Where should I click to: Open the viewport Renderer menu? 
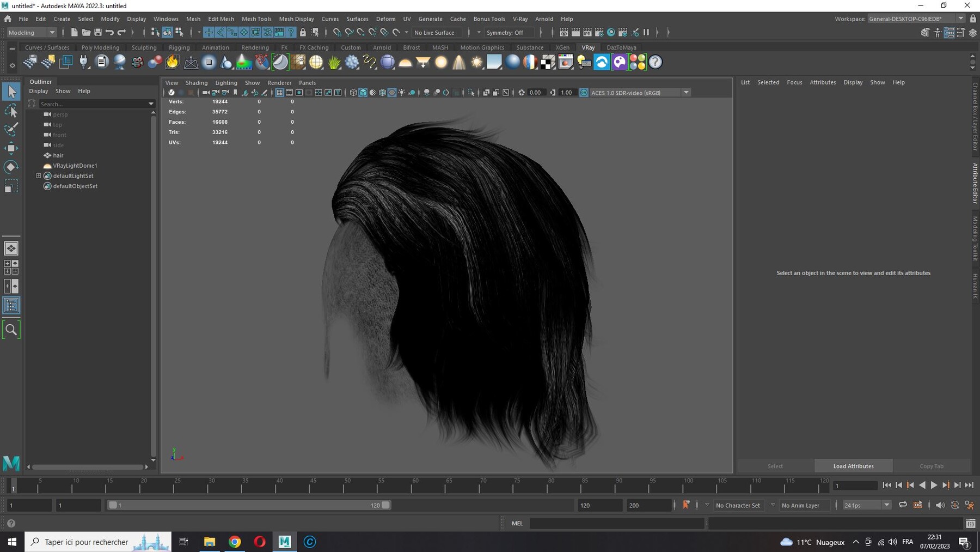[x=279, y=83]
